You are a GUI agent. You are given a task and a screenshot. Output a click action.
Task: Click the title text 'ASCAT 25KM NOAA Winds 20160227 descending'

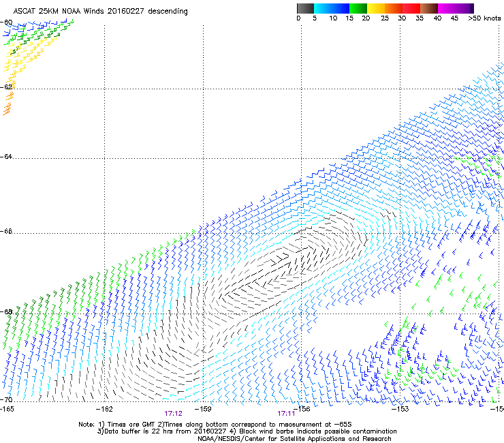coord(100,12)
